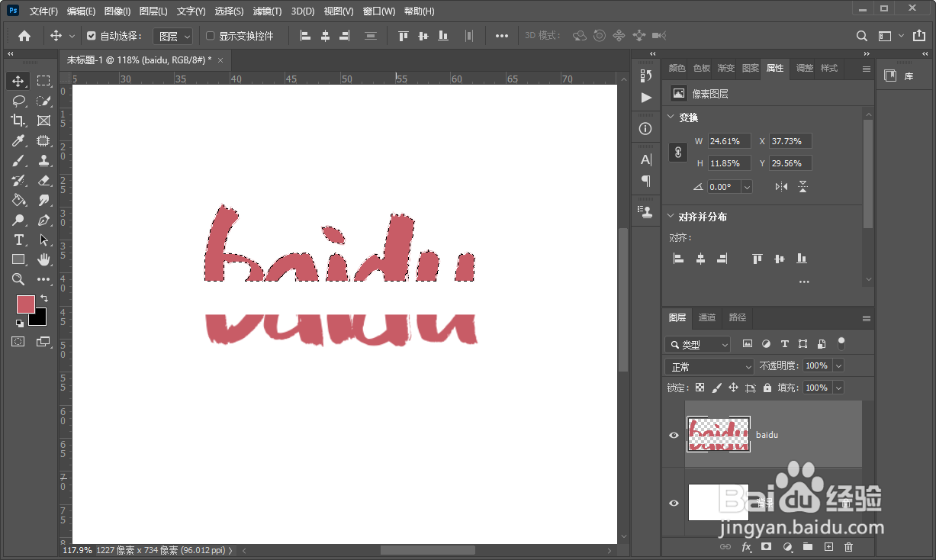Select the Frame tool
This screenshot has width=936, height=560.
point(44,121)
